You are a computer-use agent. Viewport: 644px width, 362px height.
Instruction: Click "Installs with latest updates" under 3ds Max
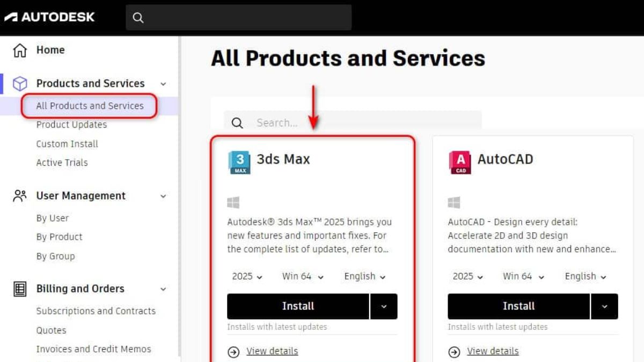click(x=277, y=327)
